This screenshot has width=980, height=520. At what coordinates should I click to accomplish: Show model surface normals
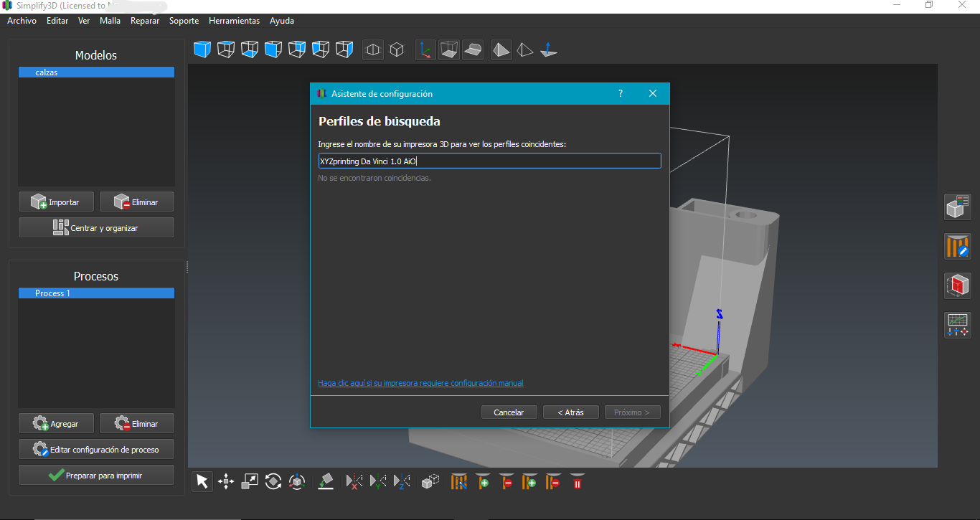[549, 49]
